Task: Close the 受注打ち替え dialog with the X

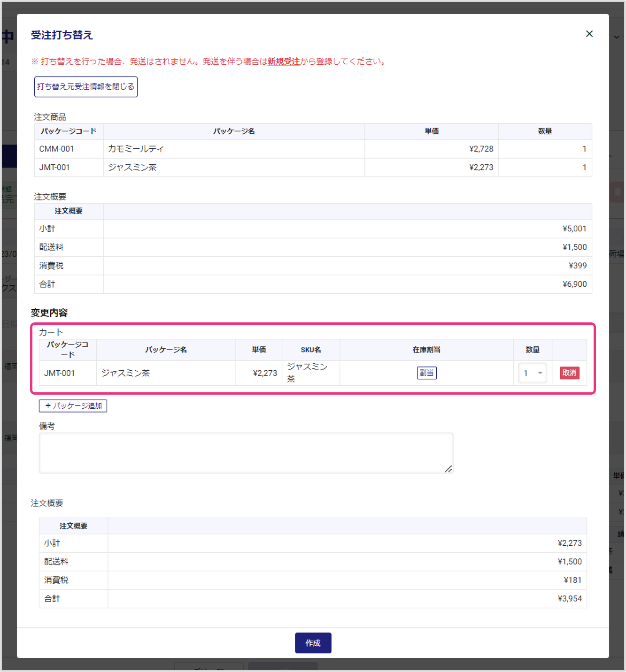Action: (589, 34)
